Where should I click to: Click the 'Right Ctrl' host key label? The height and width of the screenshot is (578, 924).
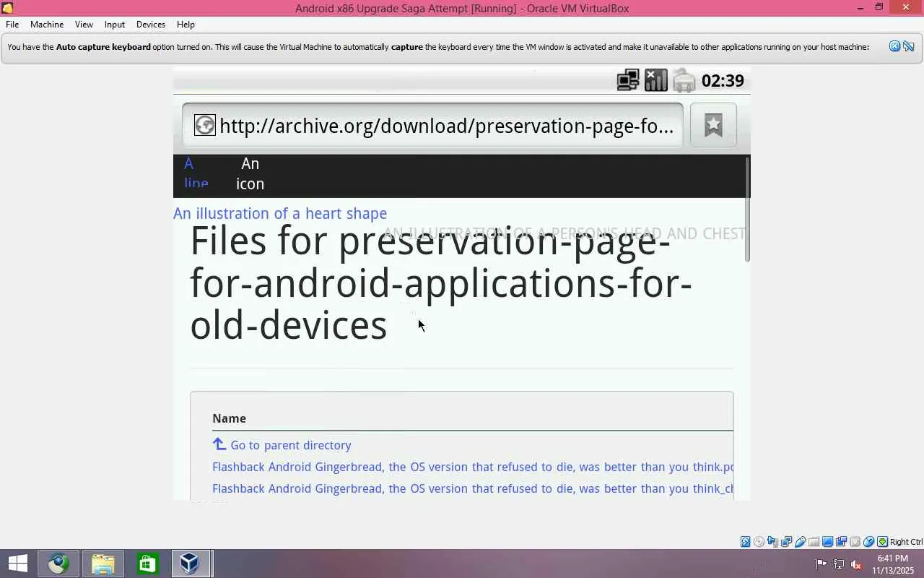click(906, 542)
